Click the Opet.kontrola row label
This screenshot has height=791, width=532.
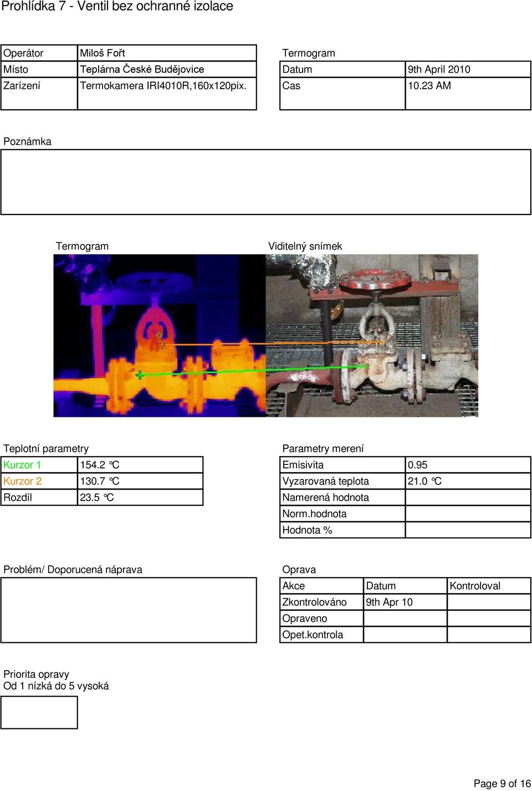click(313, 635)
